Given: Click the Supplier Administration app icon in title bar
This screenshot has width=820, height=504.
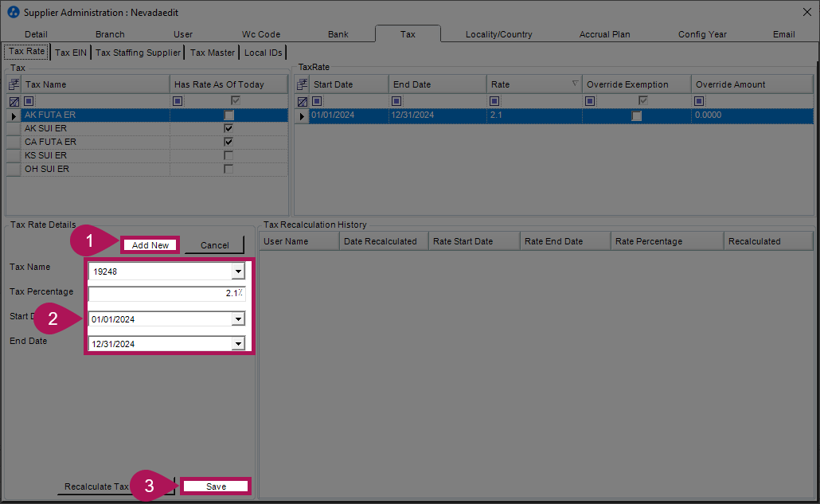Looking at the screenshot, I should point(14,12).
